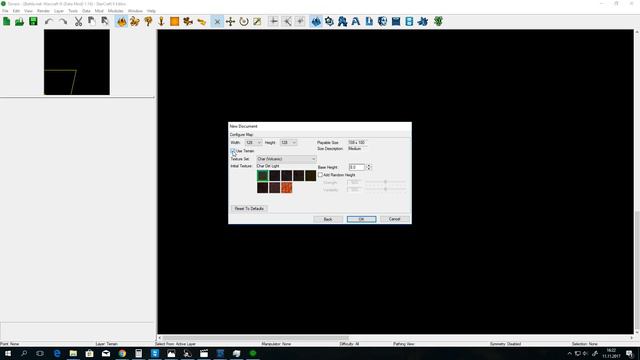Click the Open Document toolbar icon
640x360 pixels.
coord(20,22)
